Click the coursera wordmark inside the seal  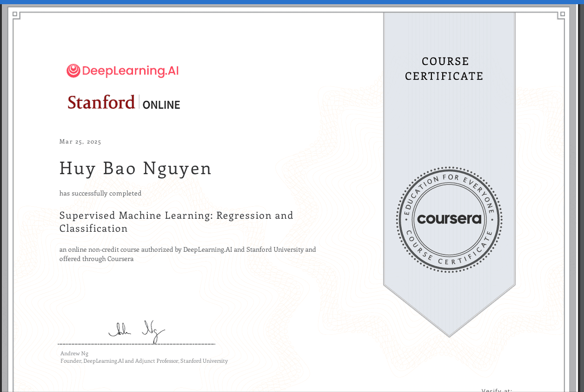(x=449, y=219)
